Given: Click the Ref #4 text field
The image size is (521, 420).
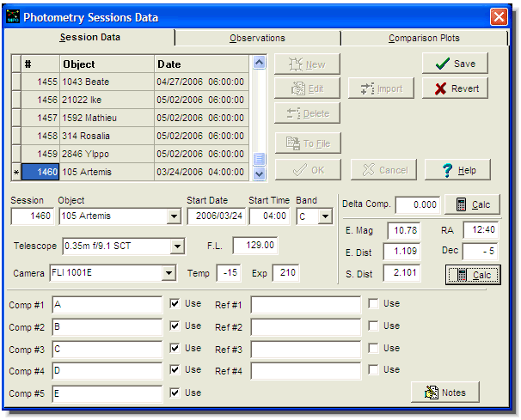Looking at the screenshot, I should point(306,371).
